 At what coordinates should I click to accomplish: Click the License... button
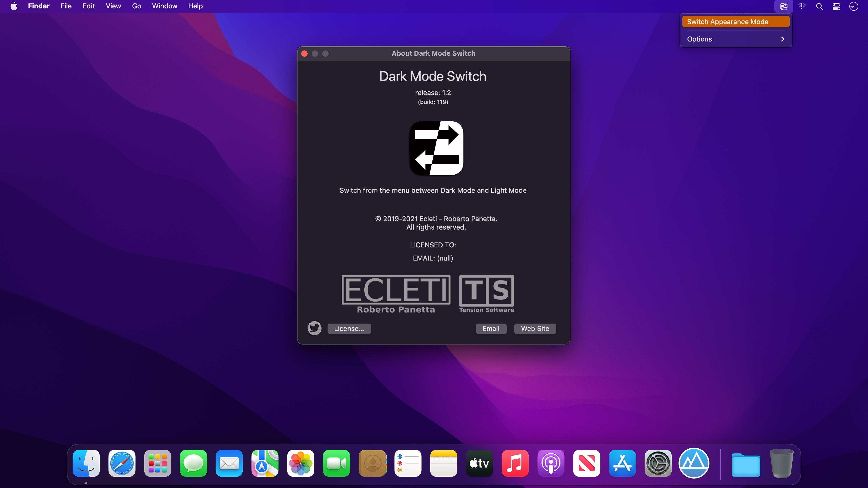[349, 329]
